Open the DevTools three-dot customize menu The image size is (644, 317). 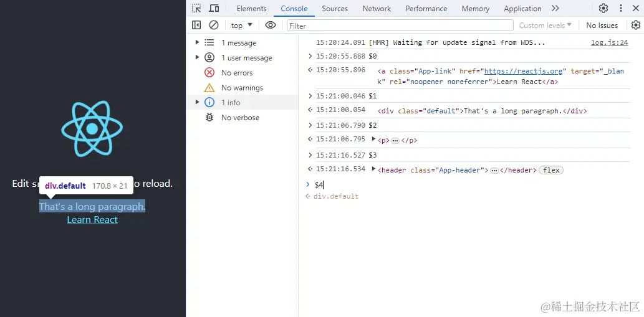(x=620, y=9)
